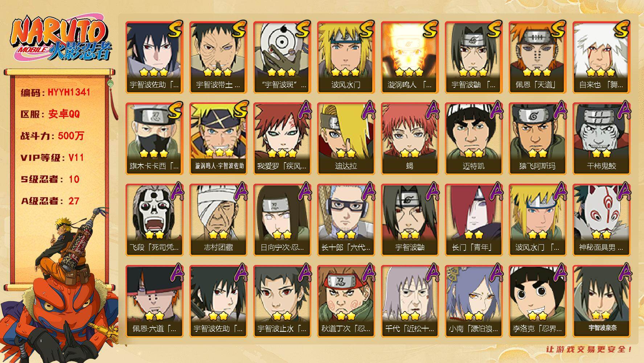The width and height of the screenshot is (644, 363).
Task: Select the 漩涡鸣人·宇智波佐助 duo card
Action: click(x=218, y=139)
